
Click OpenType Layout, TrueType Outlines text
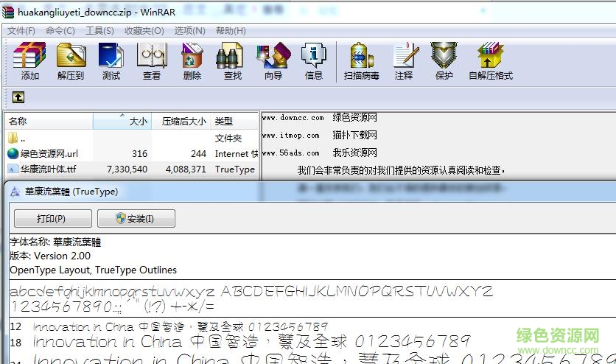click(x=94, y=270)
